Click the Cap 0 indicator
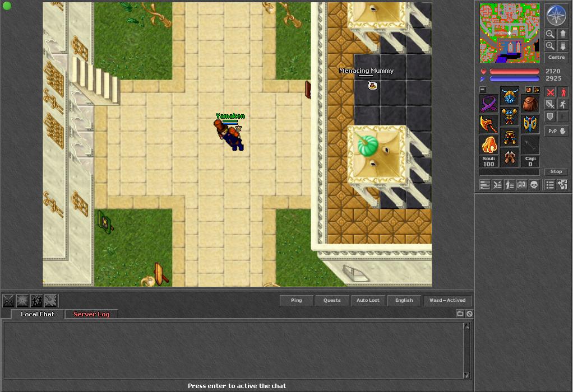This screenshot has width=573, height=392. 530,161
